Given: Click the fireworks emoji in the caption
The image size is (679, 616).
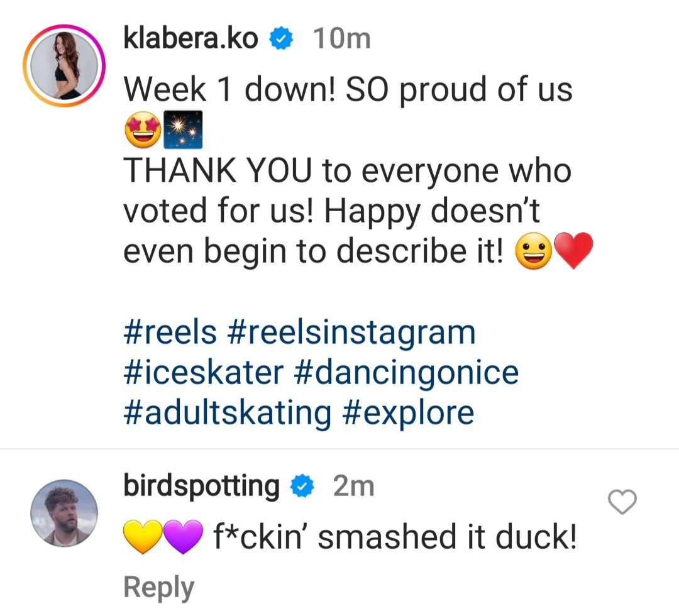Looking at the screenshot, I should coord(183,130).
